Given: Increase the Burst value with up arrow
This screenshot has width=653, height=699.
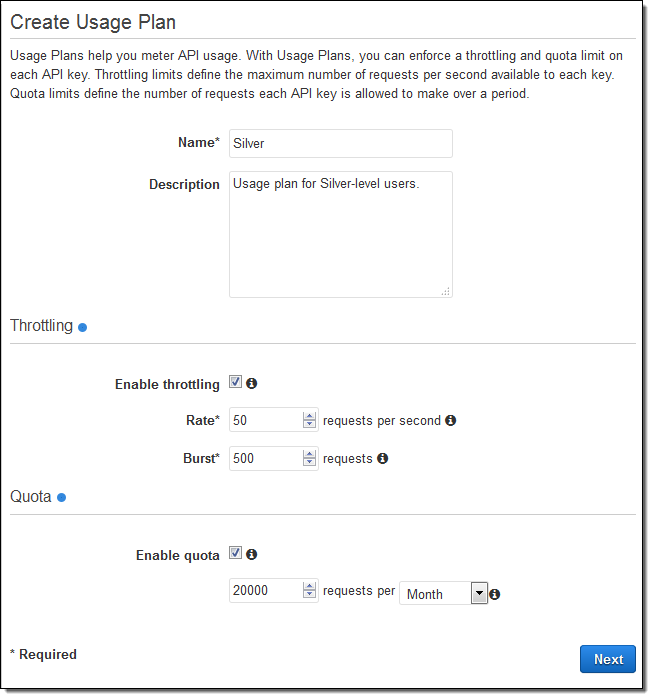Looking at the screenshot, I should 310,453.
